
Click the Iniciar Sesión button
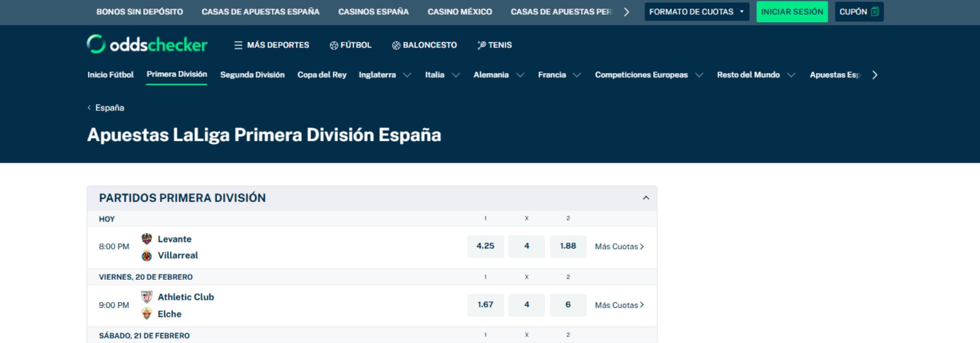pyautogui.click(x=792, y=12)
